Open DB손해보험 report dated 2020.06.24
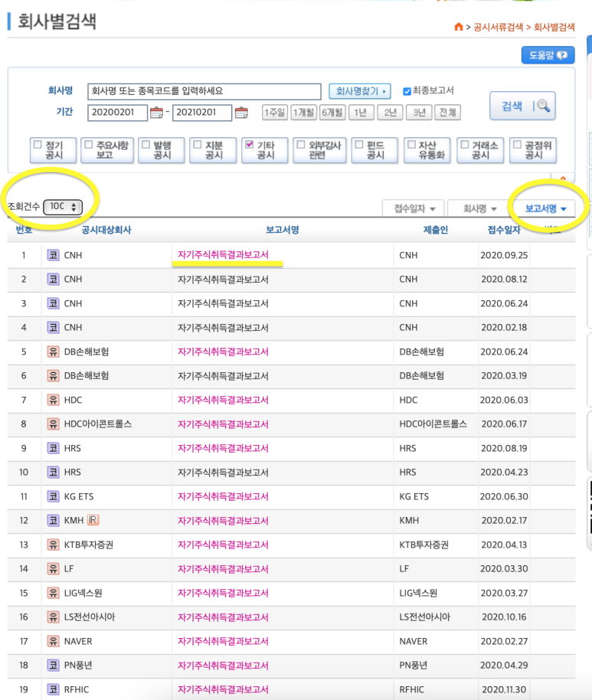Viewport: 592px width, 700px height. click(223, 352)
